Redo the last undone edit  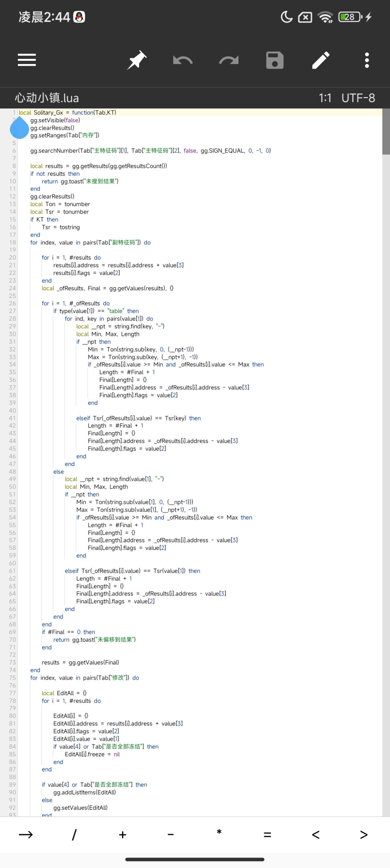(x=229, y=60)
